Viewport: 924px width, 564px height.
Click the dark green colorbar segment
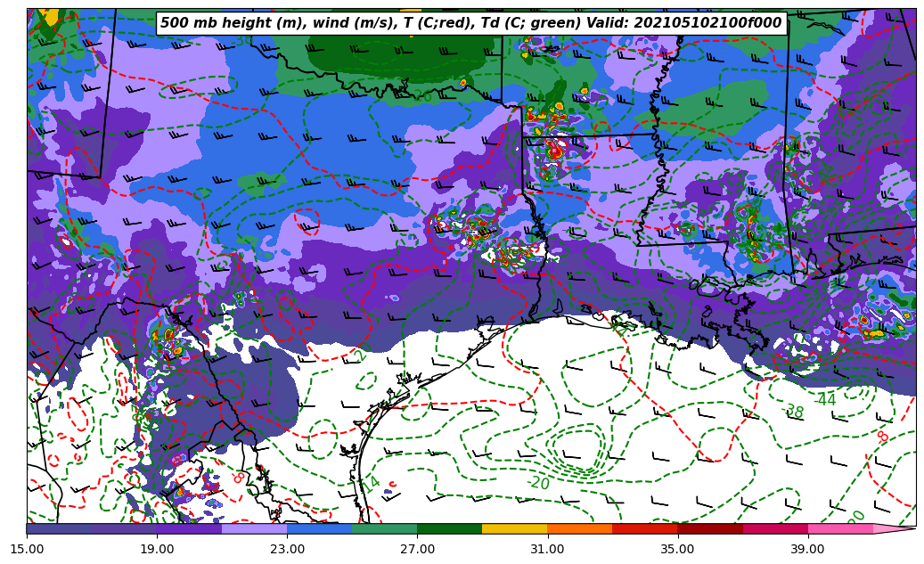[x=449, y=529]
